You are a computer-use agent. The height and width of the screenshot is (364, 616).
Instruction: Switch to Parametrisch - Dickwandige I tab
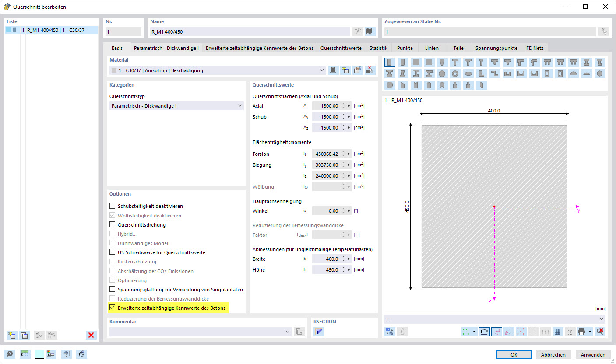click(x=166, y=48)
